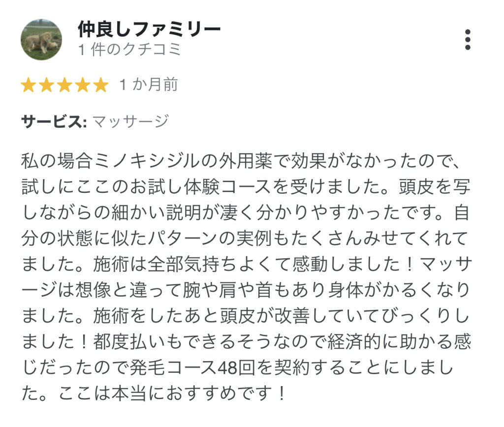The height and width of the screenshot is (427, 504).
Task: Click the review line starting 分の状態に似たパターン
Action: pos(245,239)
